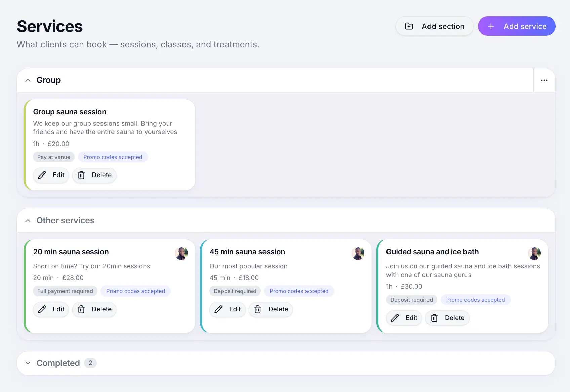Click Promo codes accepted tag on Guided sauna card

click(x=476, y=300)
